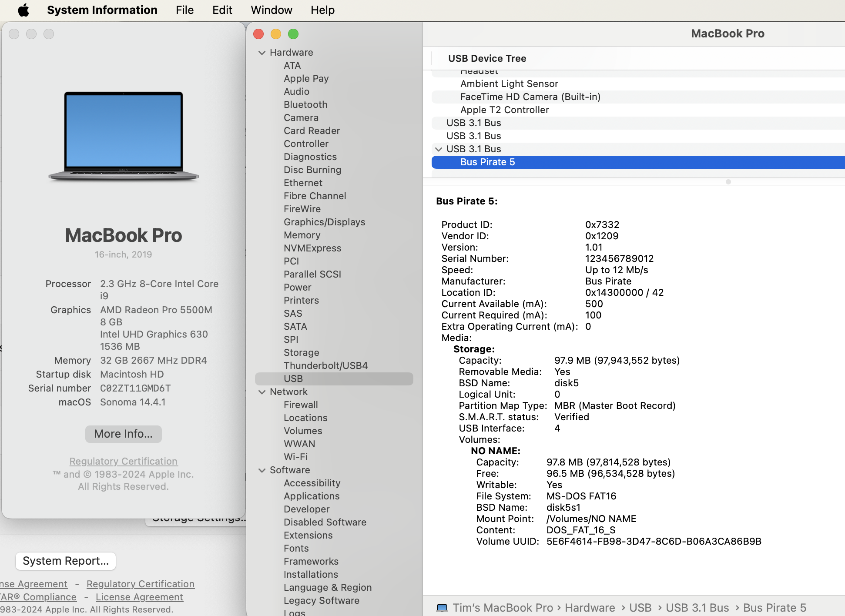Select SATA in the sidebar
Viewport: 845px width, 616px height.
(x=295, y=326)
